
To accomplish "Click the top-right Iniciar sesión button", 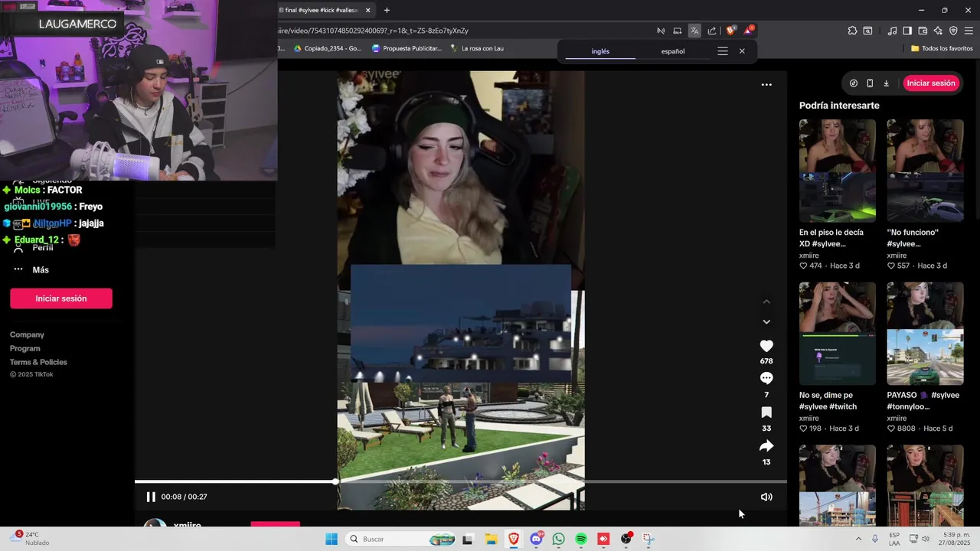I will 931,83.
